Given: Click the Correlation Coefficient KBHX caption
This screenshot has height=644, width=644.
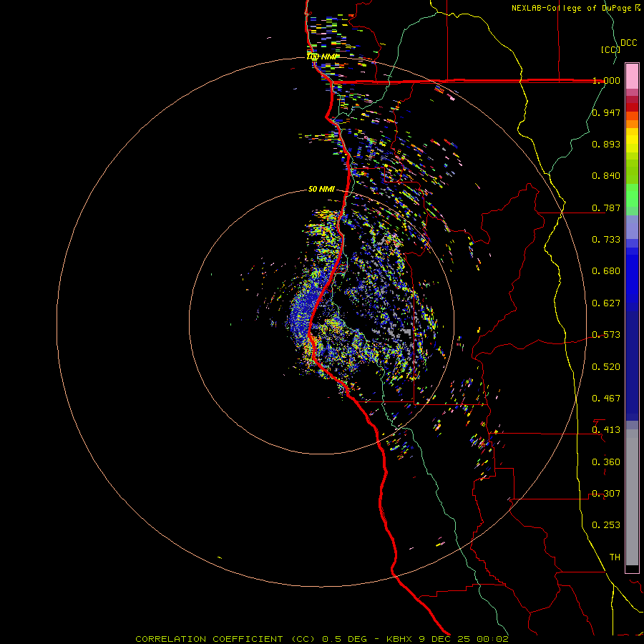Looking at the screenshot, I should [x=322, y=639].
